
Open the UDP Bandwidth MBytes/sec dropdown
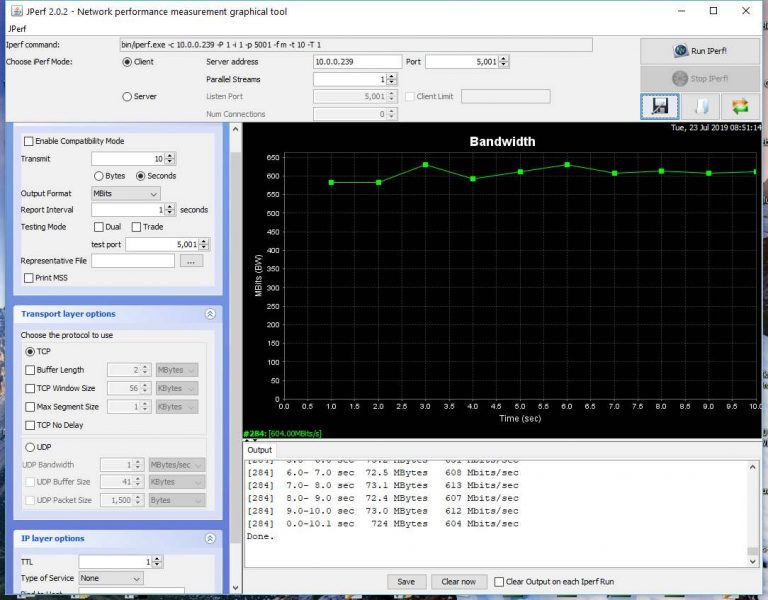coord(177,465)
